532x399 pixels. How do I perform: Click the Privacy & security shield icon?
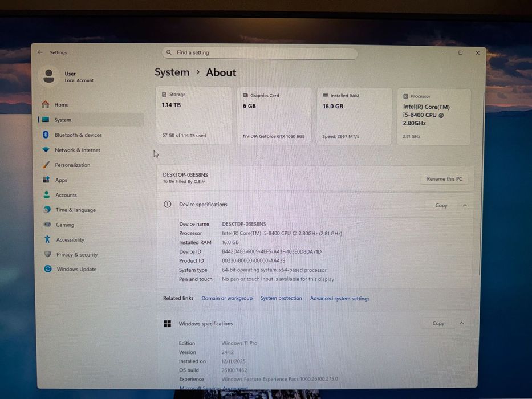tap(48, 254)
